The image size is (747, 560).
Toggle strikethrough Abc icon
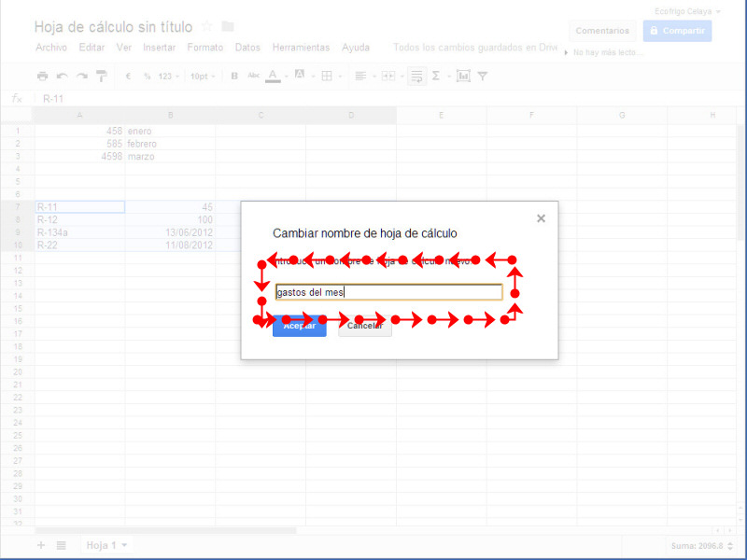click(x=253, y=76)
